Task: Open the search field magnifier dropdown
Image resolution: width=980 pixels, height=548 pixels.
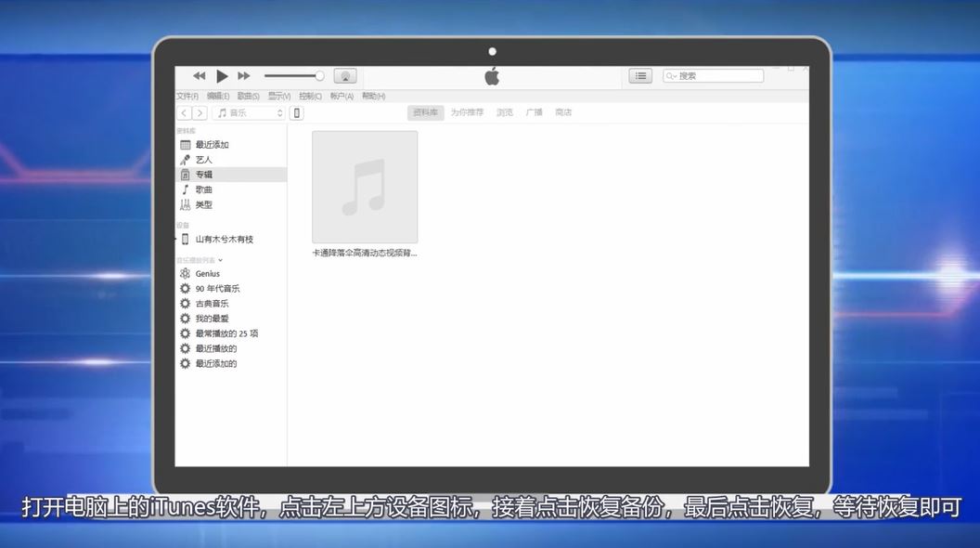Action: click(670, 75)
